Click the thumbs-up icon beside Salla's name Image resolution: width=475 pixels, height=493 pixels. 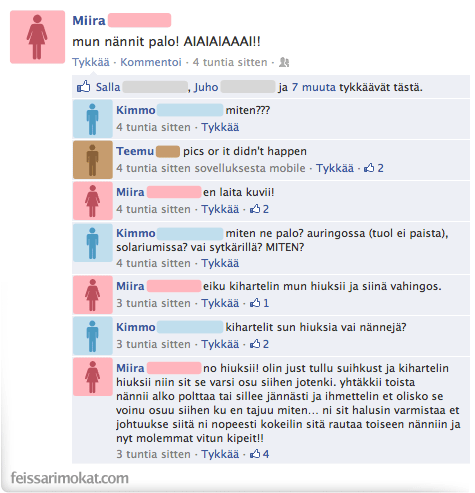(x=83, y=87)
